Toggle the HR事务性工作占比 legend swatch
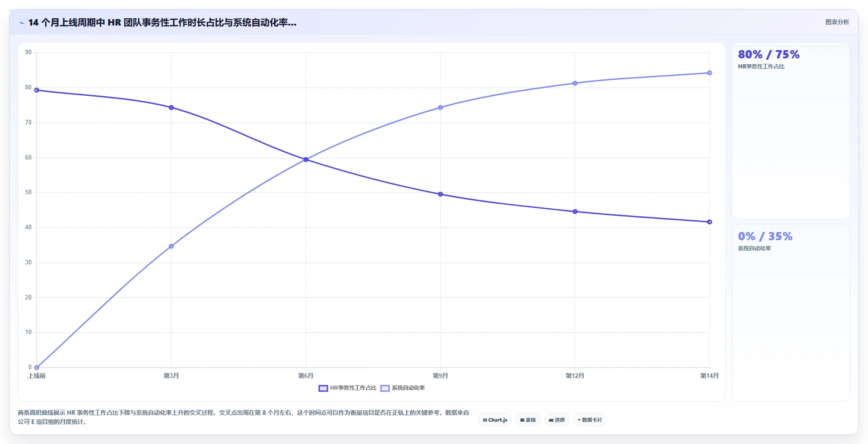868x444 pixels. pos(323,388)
